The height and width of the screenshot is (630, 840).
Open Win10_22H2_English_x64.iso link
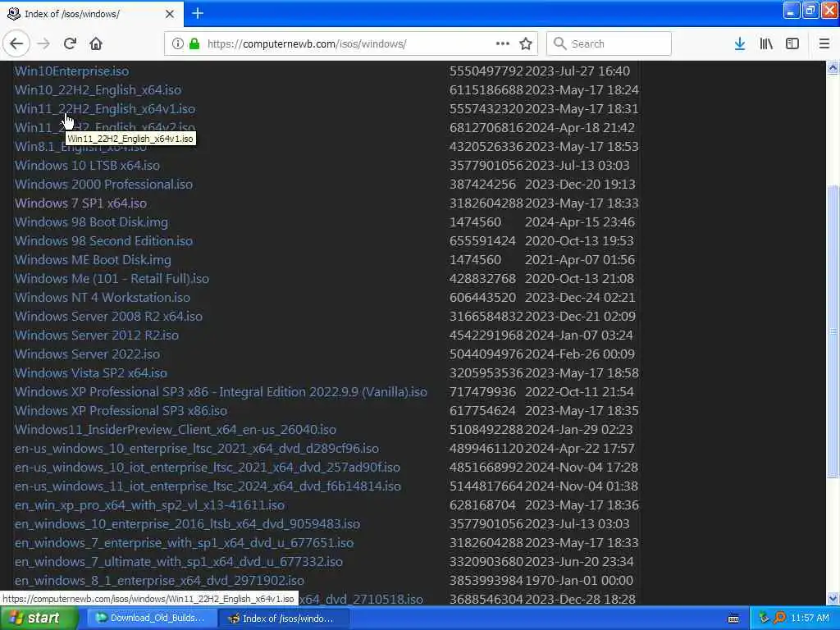98,90
